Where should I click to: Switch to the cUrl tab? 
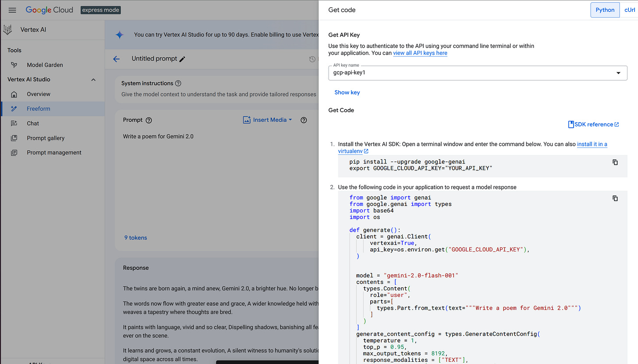pyautogui.click(x=630, y=10)
